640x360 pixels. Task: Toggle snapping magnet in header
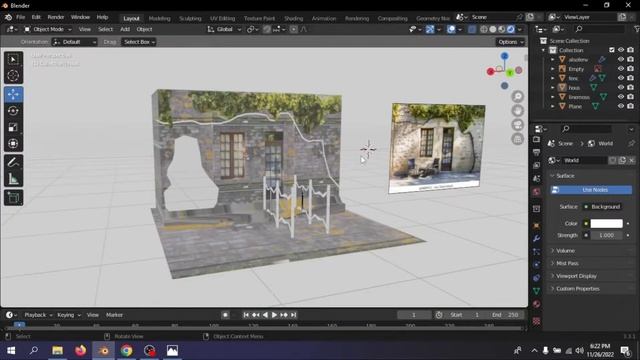pyautogui.click(x=267, y=29)
